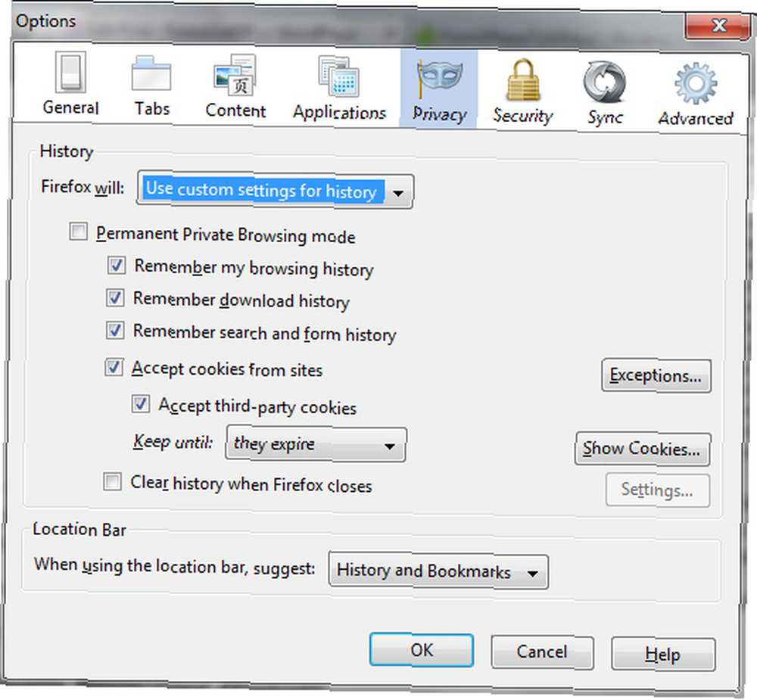Viewport: 757px width, 700px height.
Task: Click the History group heading
Action: (x=67, y=151)
